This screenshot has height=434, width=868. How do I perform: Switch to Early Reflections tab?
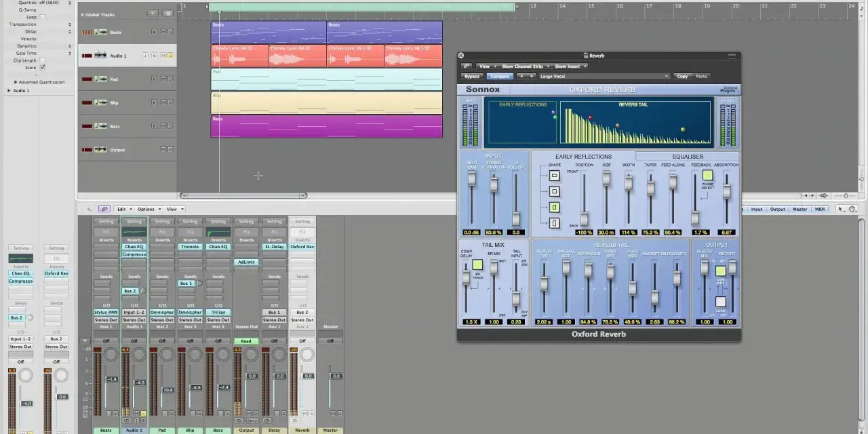[583, 157]
